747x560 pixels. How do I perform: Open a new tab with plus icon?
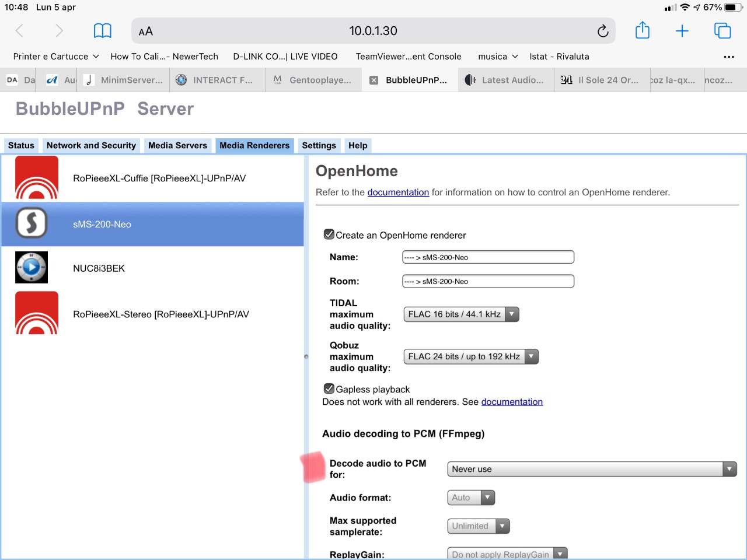pyautogui.click(x=682, y=31)
